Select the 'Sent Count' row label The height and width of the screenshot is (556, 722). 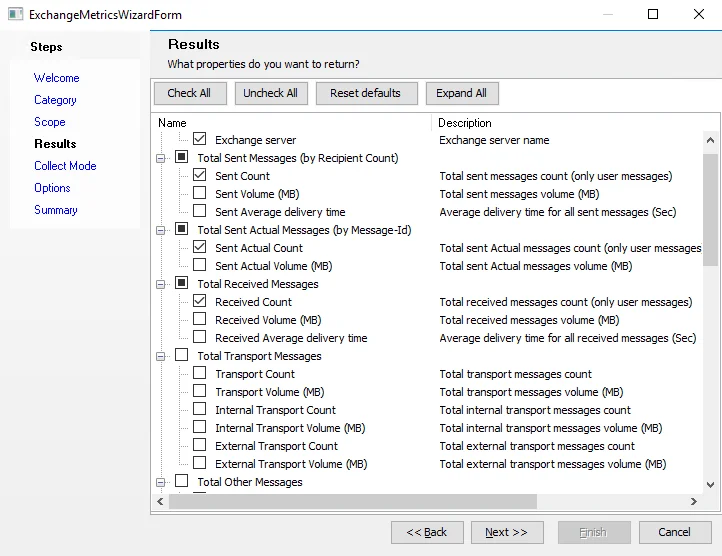[x=242, y=176]
